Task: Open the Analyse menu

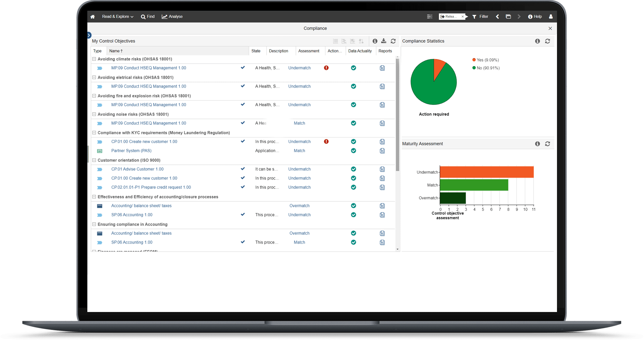Action: pyautogui.click(x=172, y=17)
